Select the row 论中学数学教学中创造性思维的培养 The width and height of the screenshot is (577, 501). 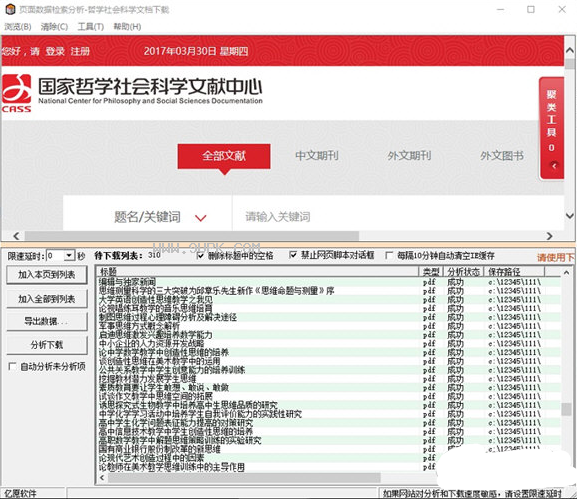click(329, 352)
